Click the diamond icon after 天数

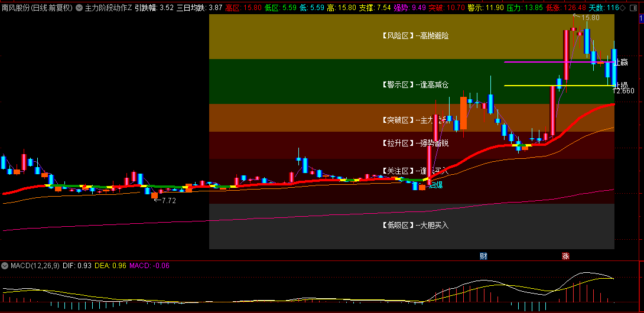(623, 8)
